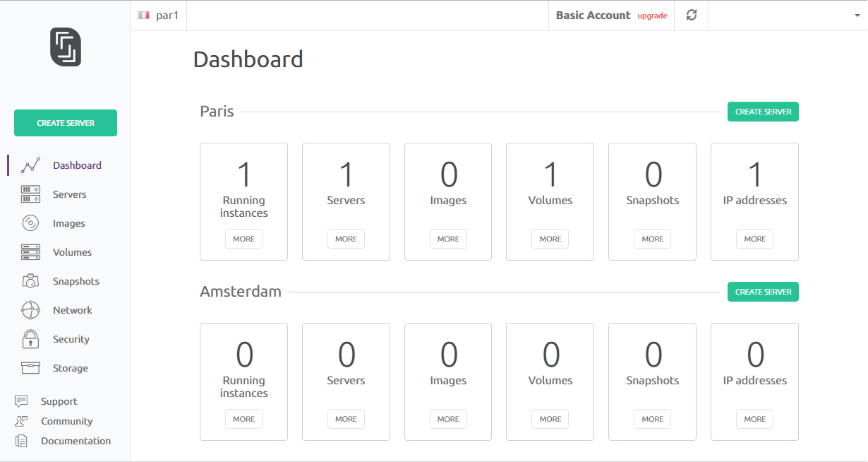
Task: Click the Network globe icon in sidebar
Action: [30, 310]
